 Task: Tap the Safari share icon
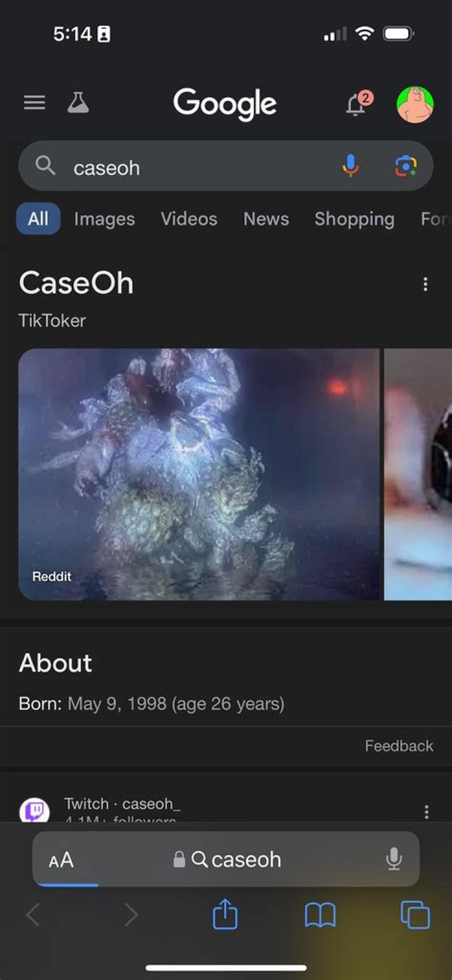(x=225, y=914)
